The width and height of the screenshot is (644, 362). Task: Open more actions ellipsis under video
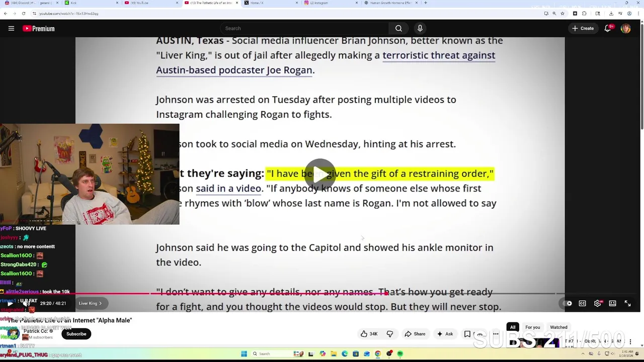point(496,334)
